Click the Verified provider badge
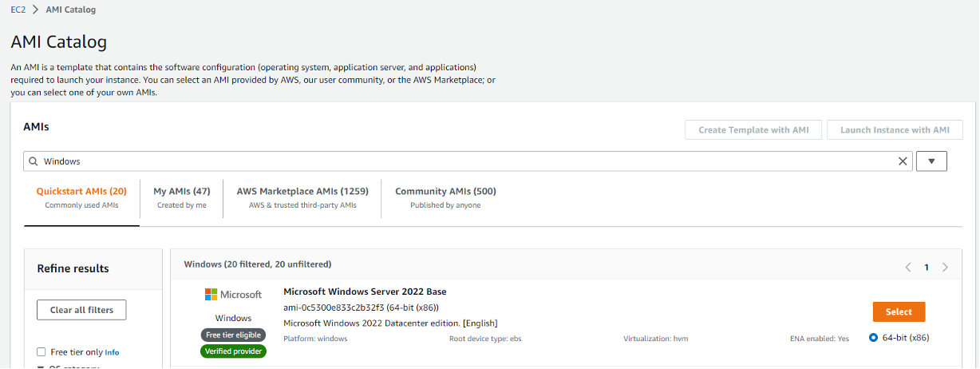Image resolution: width=980 pixels, height=369 pixels. tap(234, 351)
